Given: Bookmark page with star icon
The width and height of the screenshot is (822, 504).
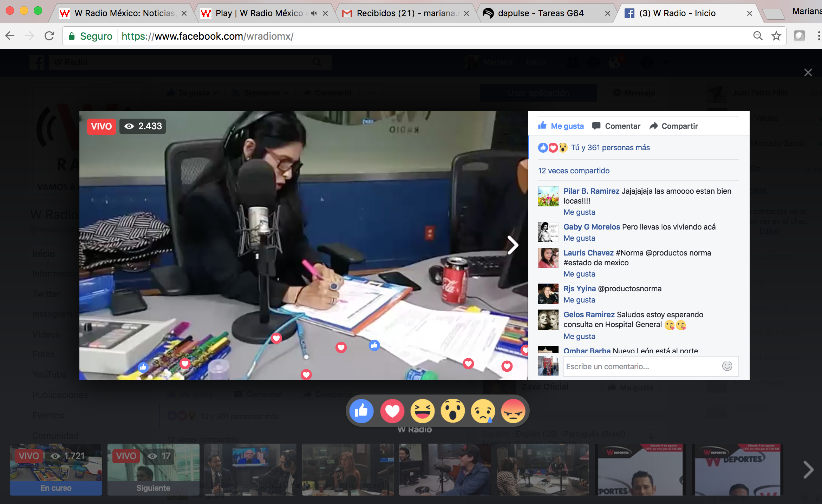Looking at the screenshot, I should [x=776, y=36].
